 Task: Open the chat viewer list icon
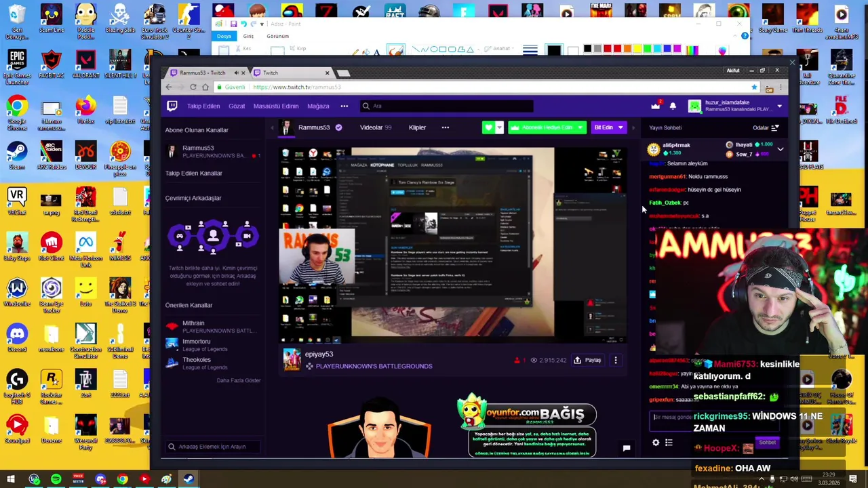click(x=669, y=443)
